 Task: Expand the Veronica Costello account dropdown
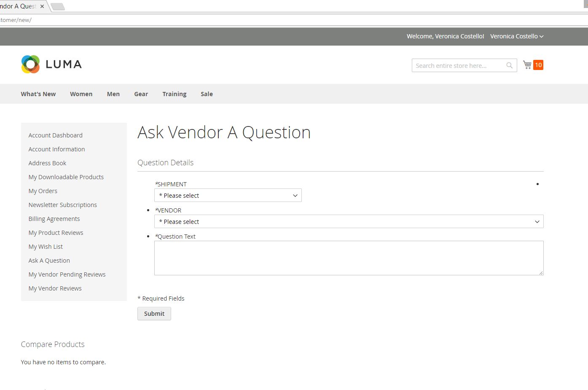pos(517,36)
